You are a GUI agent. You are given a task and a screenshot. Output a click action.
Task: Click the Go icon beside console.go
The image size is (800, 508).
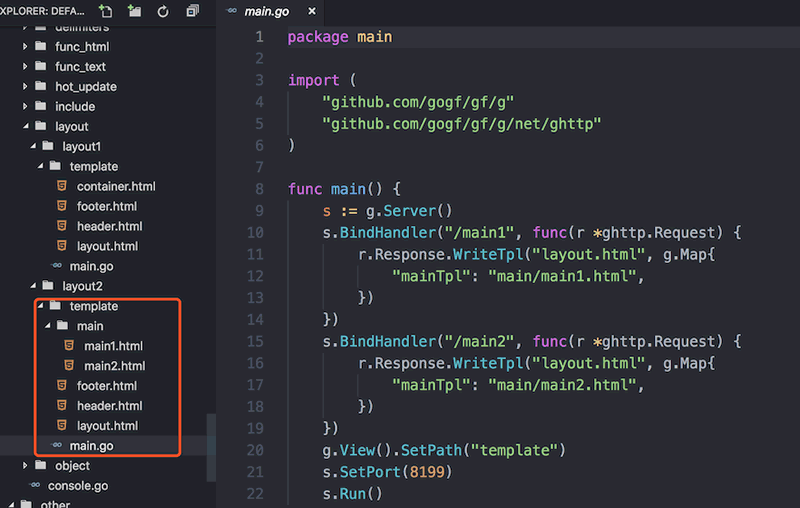pos(33,486)
